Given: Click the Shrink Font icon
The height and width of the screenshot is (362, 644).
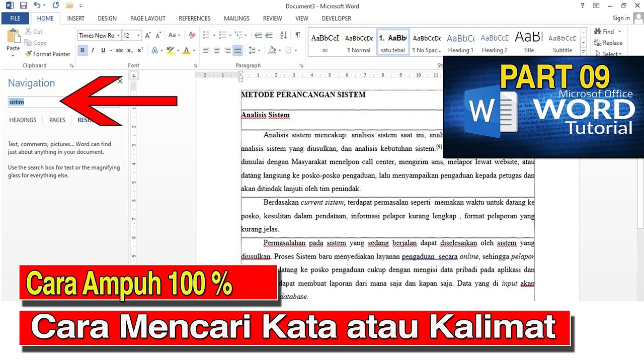Looking at the screenshot, I should 158,35.
